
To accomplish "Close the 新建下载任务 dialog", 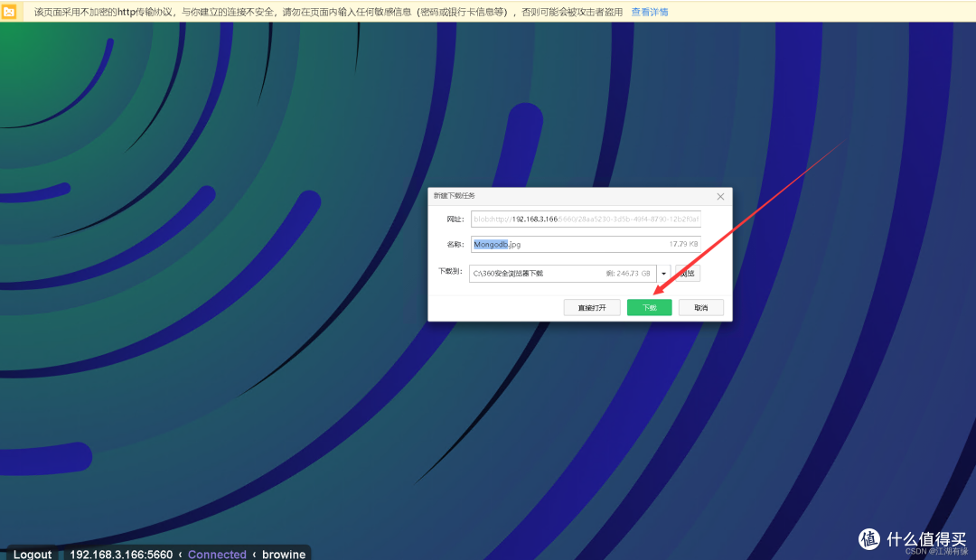I will (720, 196).
